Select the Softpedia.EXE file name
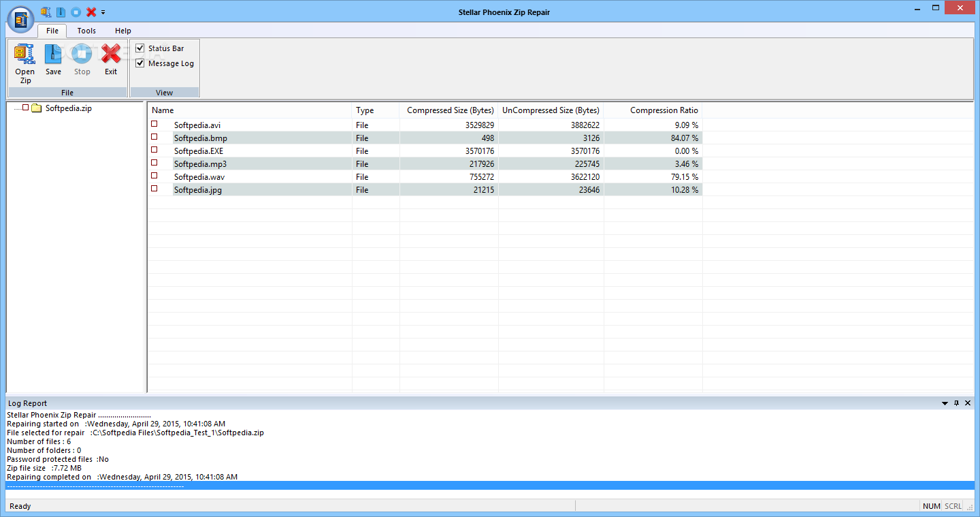 click(199, 151)
